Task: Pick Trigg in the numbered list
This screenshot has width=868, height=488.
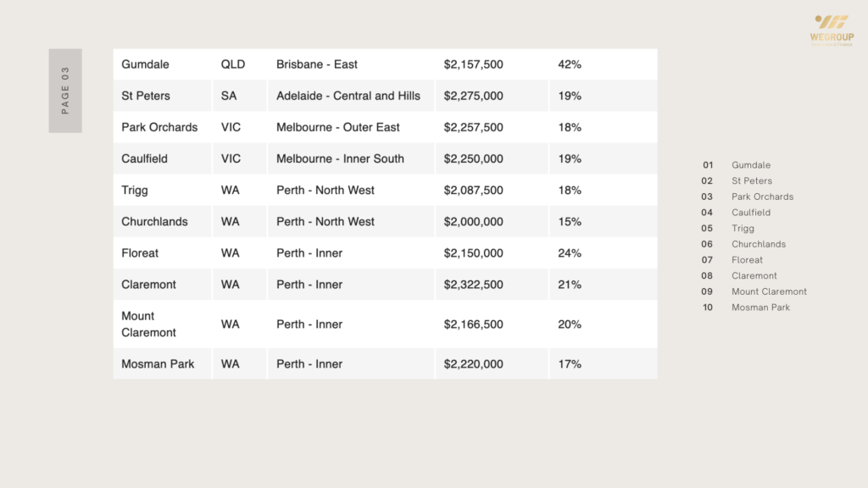Action: pyautogui.click(x=743, y=229)
